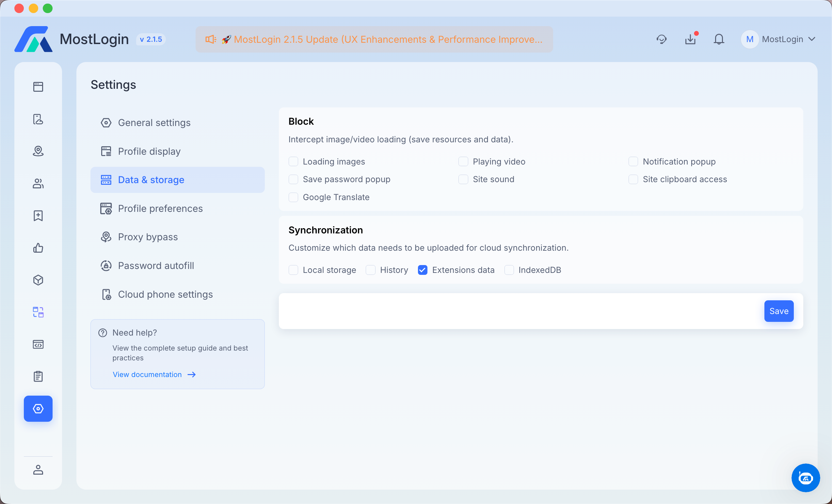The height and width of the screenshot is (504, 832).
Task: Open the code window API sidebar icon
Action: (x=38, y=344)
